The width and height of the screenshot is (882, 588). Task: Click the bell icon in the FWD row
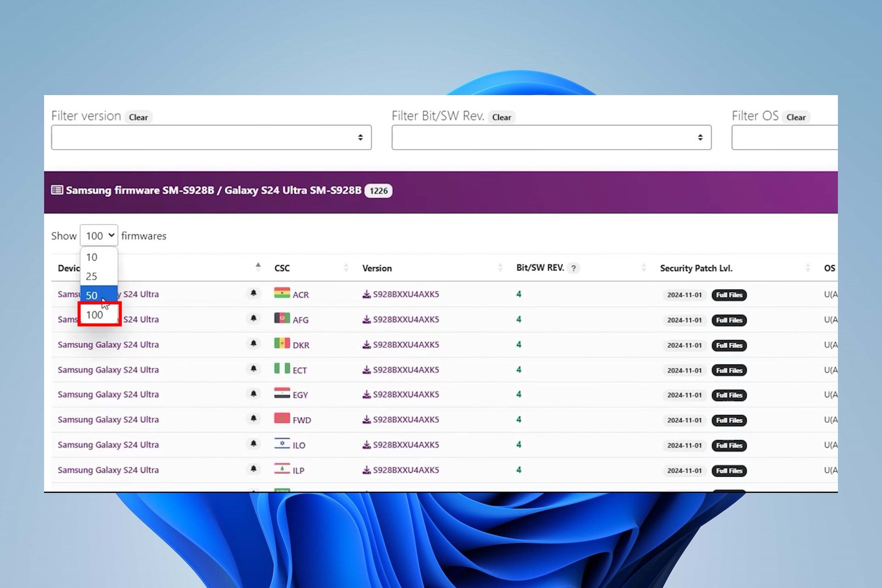point(254,418)
